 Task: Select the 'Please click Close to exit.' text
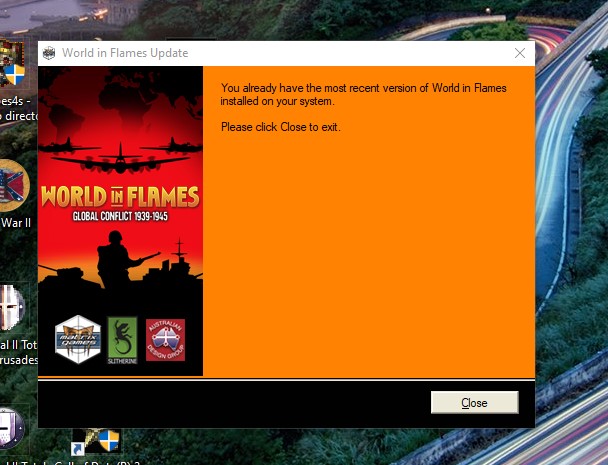(x=281, y=127)
